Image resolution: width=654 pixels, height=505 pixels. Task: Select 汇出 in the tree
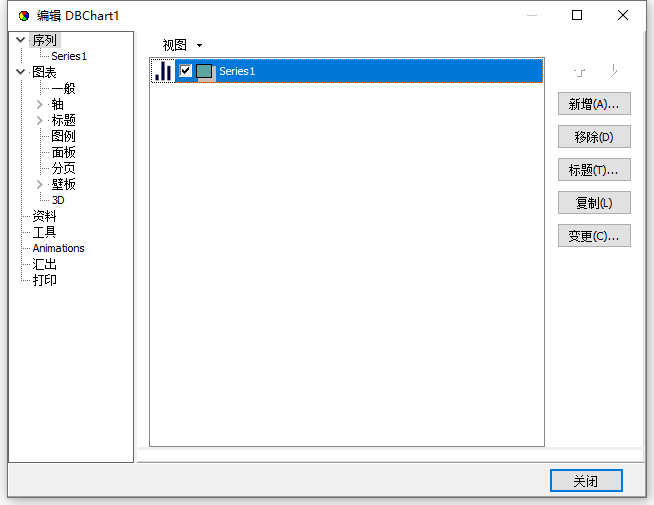coord(45,264)
